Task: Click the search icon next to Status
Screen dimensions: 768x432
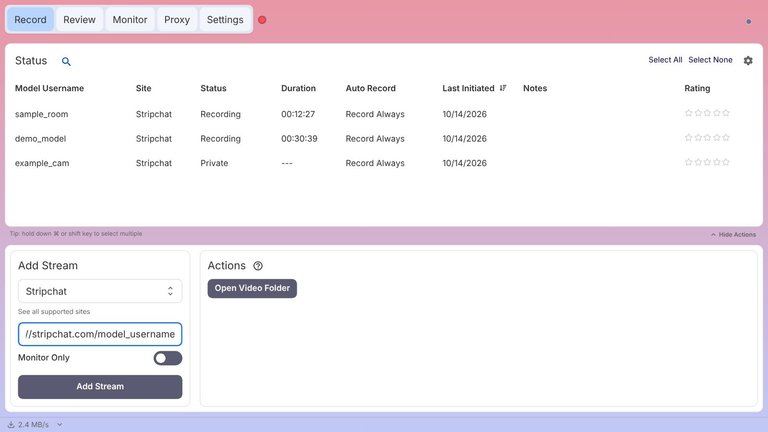Action: (x=66, y=61)
